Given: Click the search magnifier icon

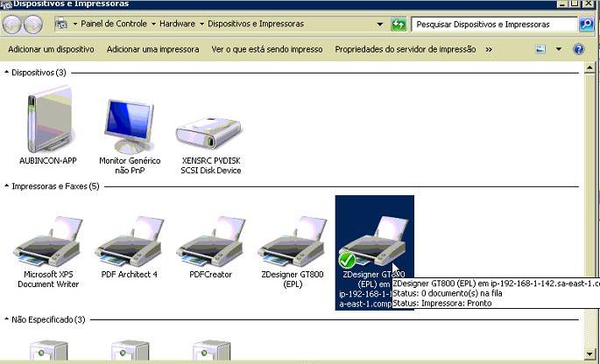Looking at the screenshot, I should (586, 24).
